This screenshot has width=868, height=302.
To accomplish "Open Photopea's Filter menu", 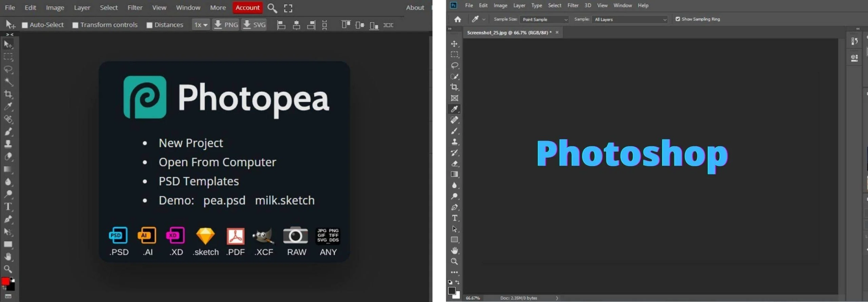I will pyautogui.click(x=135, y=7).
